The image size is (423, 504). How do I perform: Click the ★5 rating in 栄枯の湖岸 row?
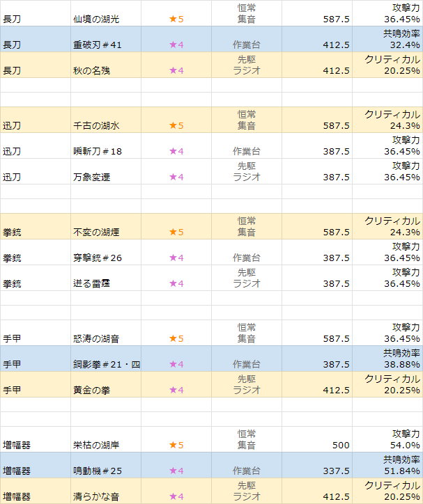click(176, 446)
